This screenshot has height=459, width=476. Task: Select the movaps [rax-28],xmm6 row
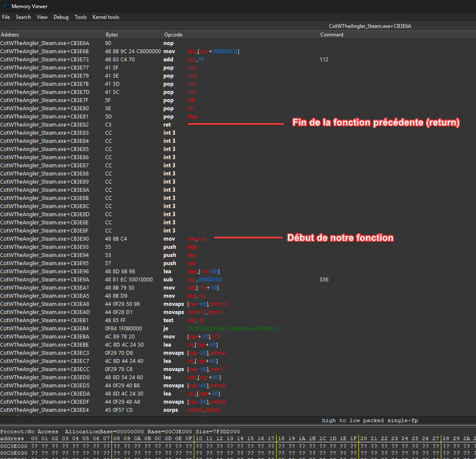click(x=238, y=353)
